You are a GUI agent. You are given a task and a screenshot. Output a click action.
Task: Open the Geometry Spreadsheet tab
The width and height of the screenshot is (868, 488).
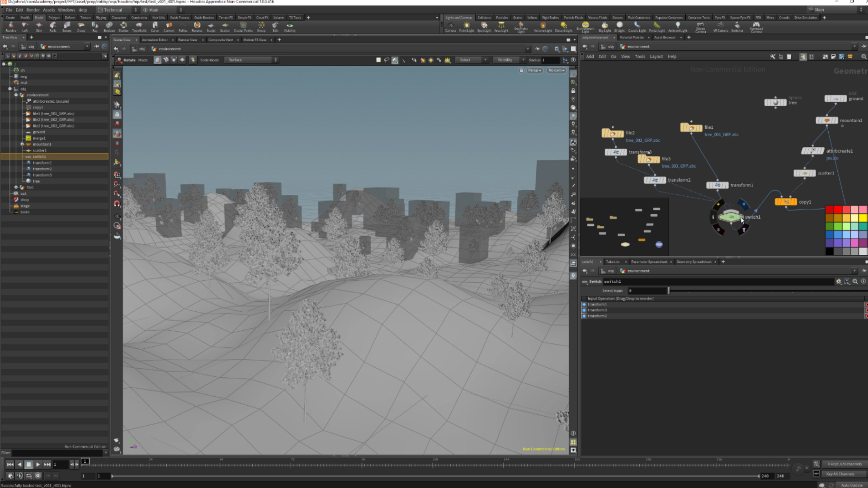click(694, 262)
